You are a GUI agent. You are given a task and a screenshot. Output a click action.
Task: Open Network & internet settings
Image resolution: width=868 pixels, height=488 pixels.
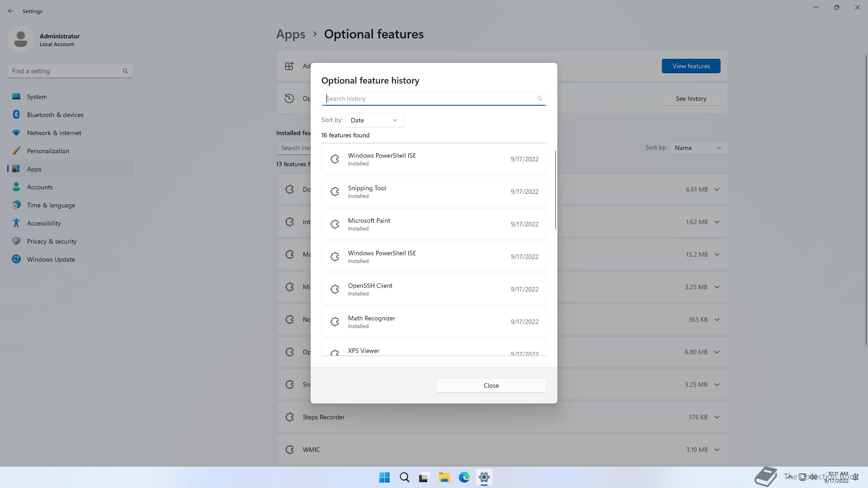pos(71,133)
